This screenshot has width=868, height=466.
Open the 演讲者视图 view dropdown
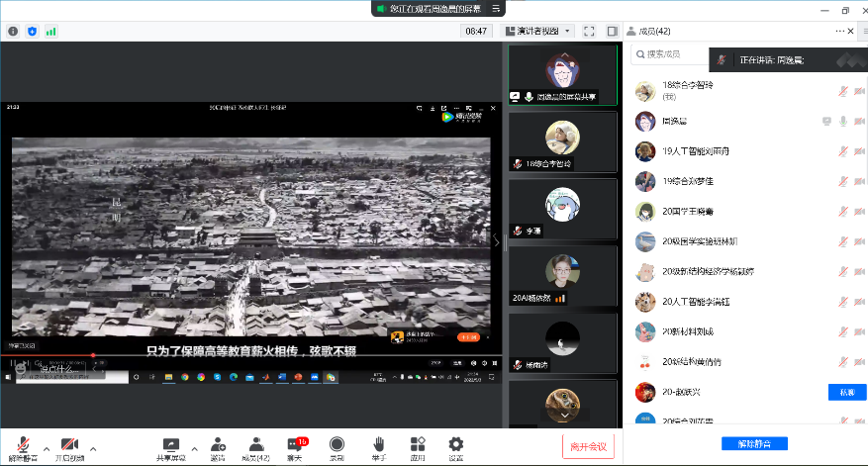[x=537, y=31]
